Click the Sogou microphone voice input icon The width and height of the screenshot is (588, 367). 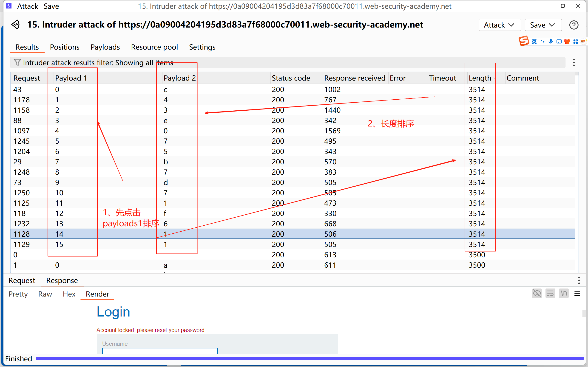pyautogui.click(x=551, y=42)
